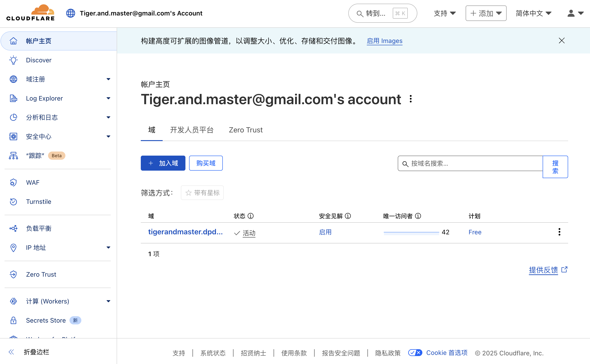Click the 折叠边栏 double-chevron icon

[x=11, y=352]
